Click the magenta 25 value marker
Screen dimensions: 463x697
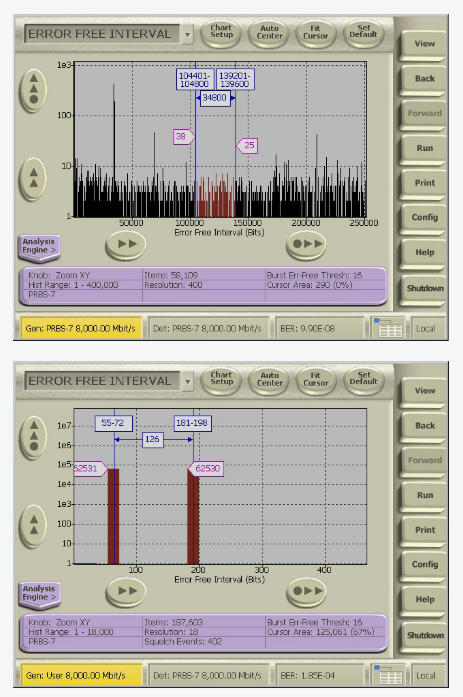pyautogui.click(x=247, y=145)
